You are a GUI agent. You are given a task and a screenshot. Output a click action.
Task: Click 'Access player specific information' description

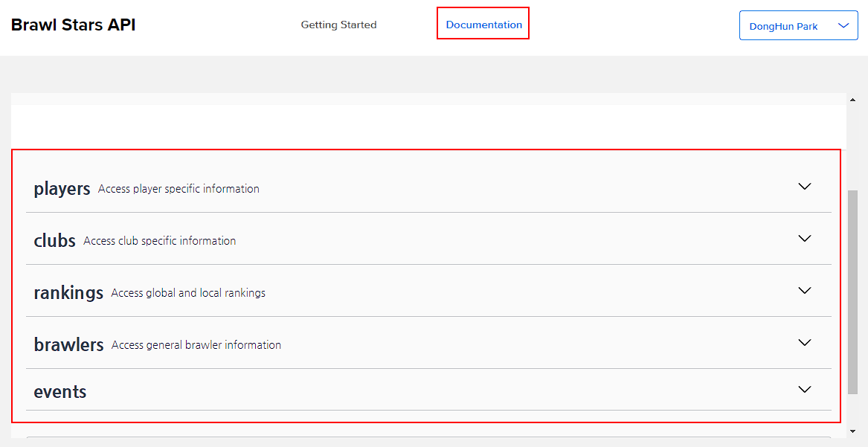(179, 189)
